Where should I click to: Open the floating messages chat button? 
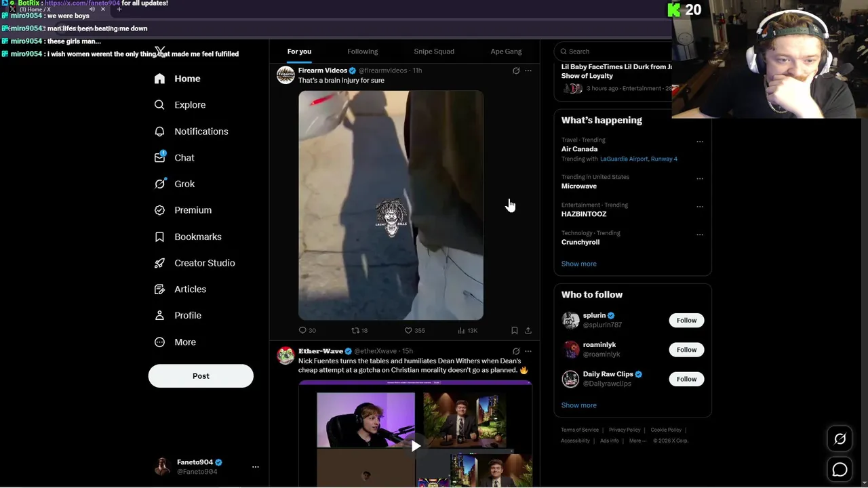pos(840,469)
